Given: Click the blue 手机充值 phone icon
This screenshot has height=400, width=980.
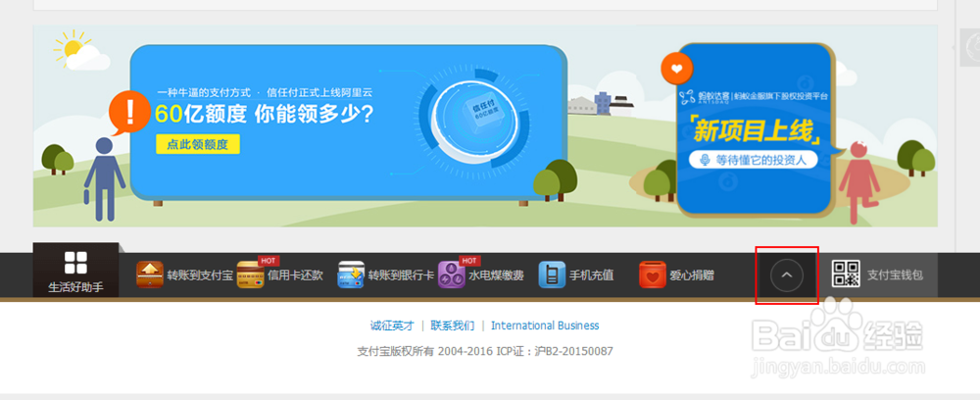Looking at the screenshot, I should (552, 275).
